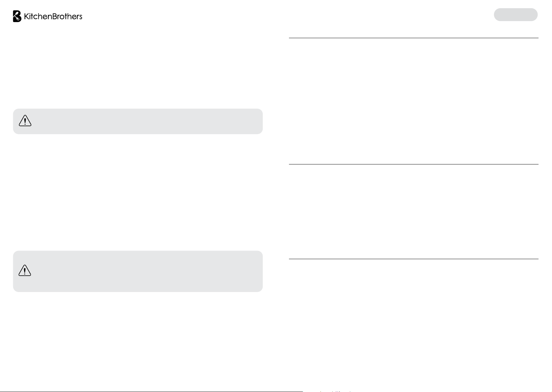Click the letter "K" starting the wordmark
The height and width of the screenshot is (392, 552).
click(27, 16)
